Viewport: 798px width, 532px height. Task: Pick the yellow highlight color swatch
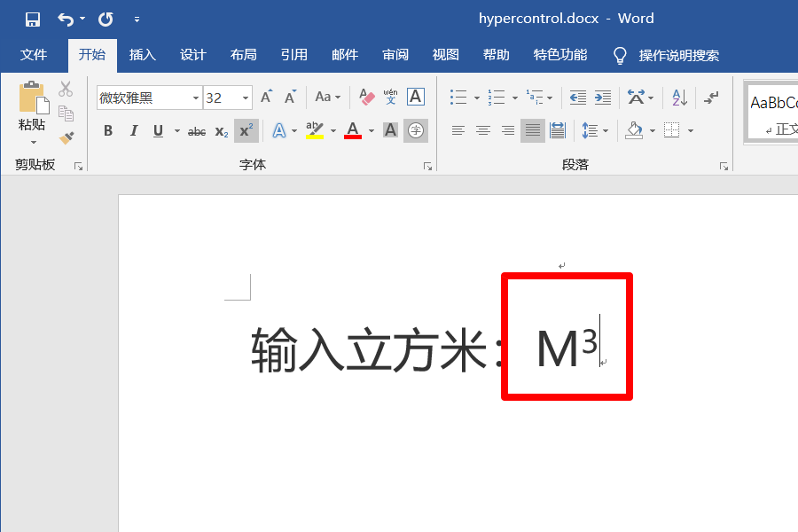pyautogui.click(x=316, y=135)
